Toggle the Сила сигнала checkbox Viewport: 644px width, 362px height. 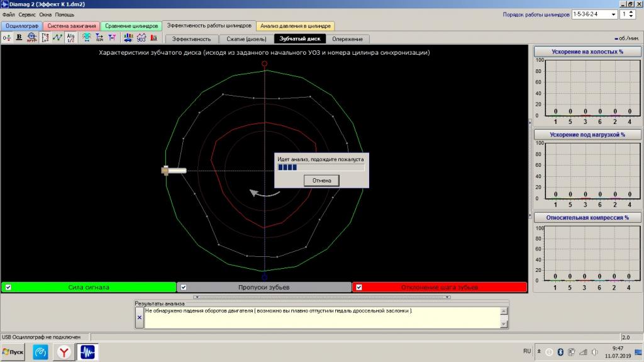click(8, 287)
